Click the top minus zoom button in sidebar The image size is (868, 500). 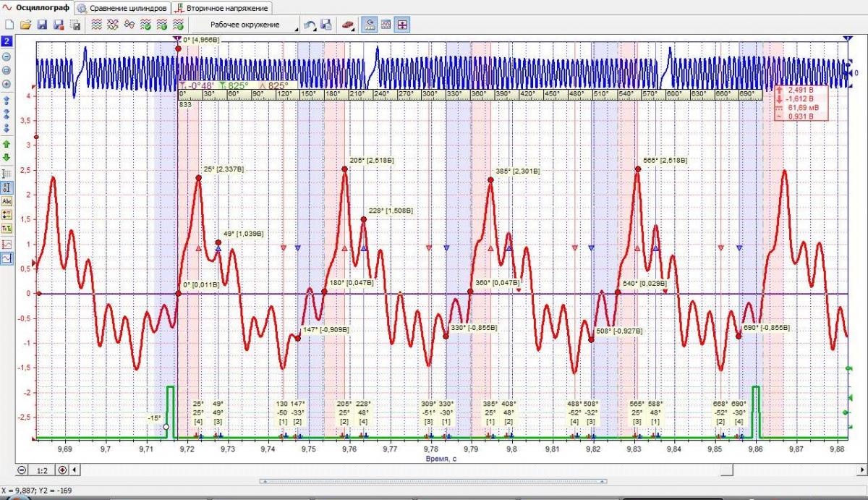click(7, 57)
